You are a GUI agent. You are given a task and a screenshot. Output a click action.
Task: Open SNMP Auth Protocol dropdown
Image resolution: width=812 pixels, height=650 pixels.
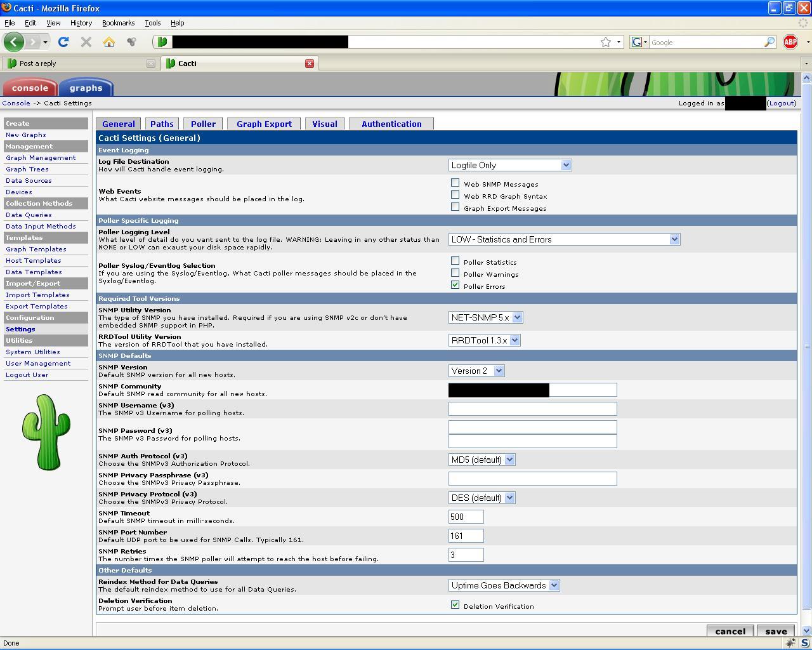click(481, 460)
